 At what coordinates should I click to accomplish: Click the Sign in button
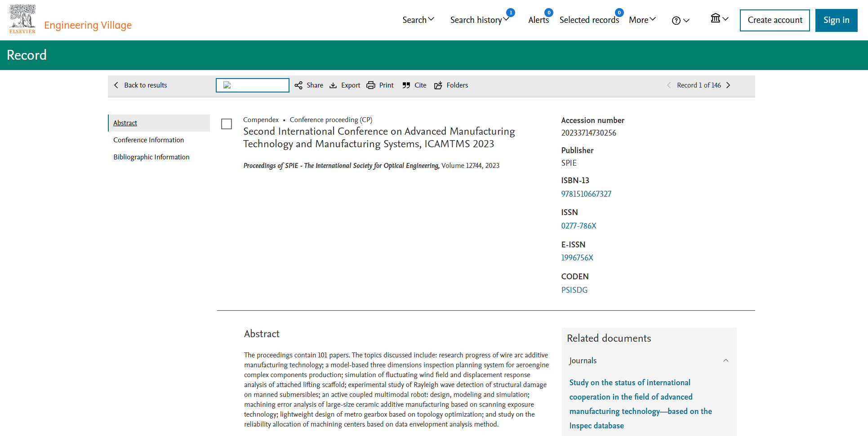(x=837, y=20)
